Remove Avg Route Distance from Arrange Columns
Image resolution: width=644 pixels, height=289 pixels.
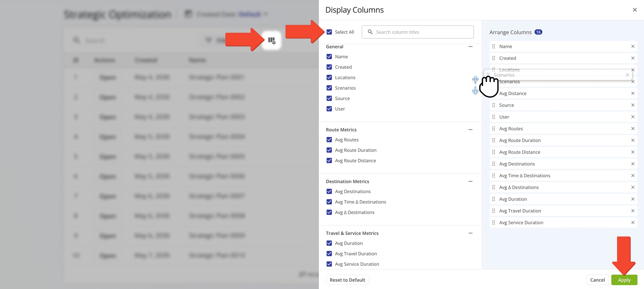(x=633, y=152)
